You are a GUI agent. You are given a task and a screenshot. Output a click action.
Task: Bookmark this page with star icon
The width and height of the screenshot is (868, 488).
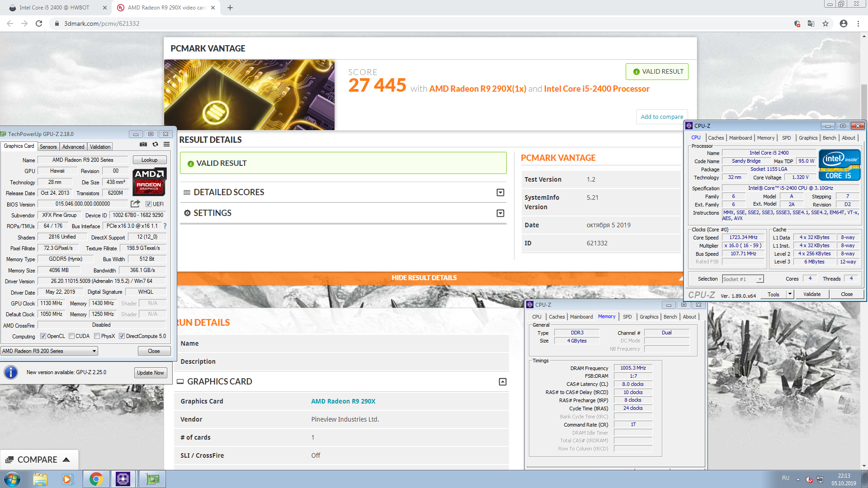[826, 23]
